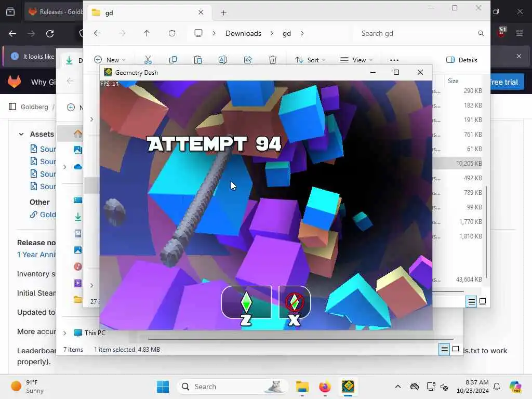Add a new tab in gd Explorer
532x399 pixels.
point(223,12)
